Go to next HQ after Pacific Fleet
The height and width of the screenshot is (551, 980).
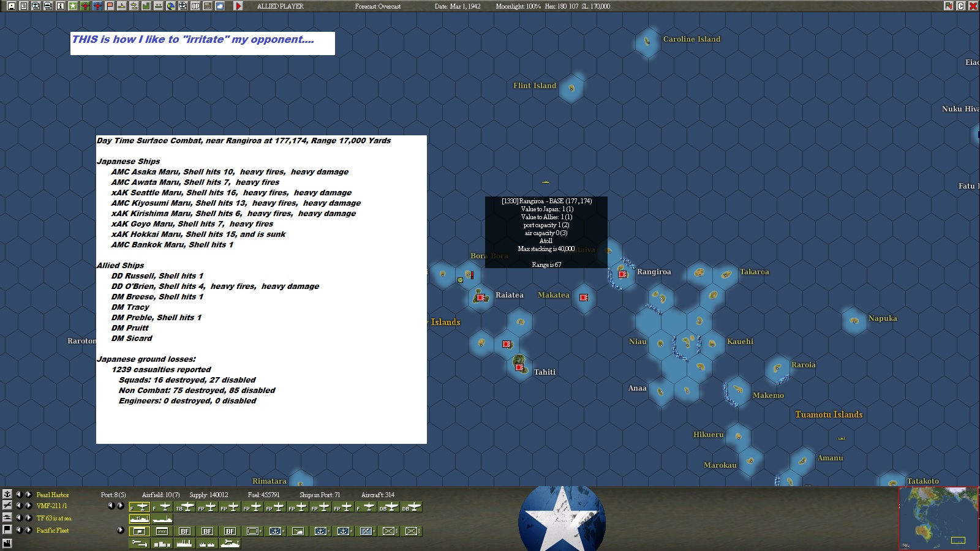pyautogui.click(x=28, y=530)
